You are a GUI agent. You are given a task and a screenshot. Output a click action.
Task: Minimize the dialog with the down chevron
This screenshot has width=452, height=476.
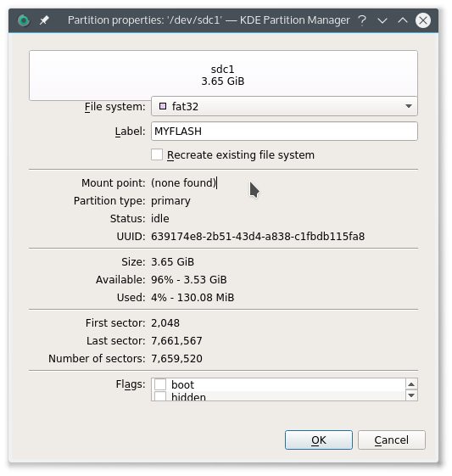[x=382, y=20]
